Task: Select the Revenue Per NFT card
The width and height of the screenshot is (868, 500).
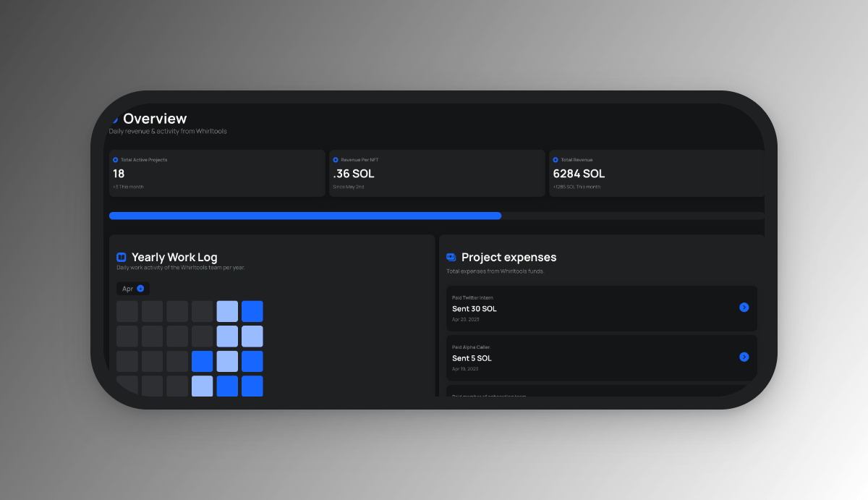Action: coord(437,174)
